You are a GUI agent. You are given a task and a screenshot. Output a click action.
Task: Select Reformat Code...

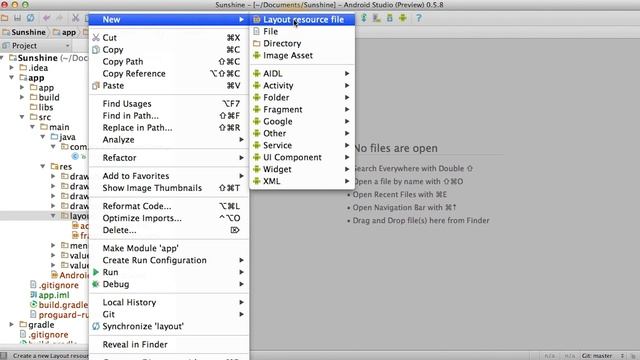click(169, 206)
